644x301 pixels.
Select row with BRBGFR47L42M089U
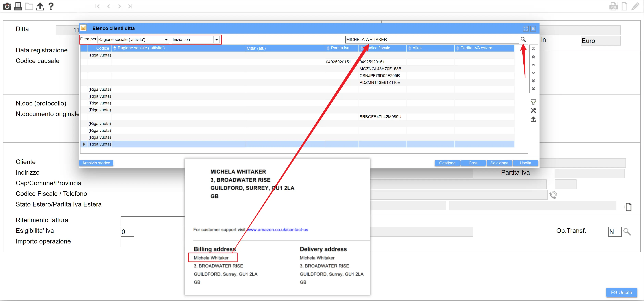pyautogui.click(x=380, y=117)
